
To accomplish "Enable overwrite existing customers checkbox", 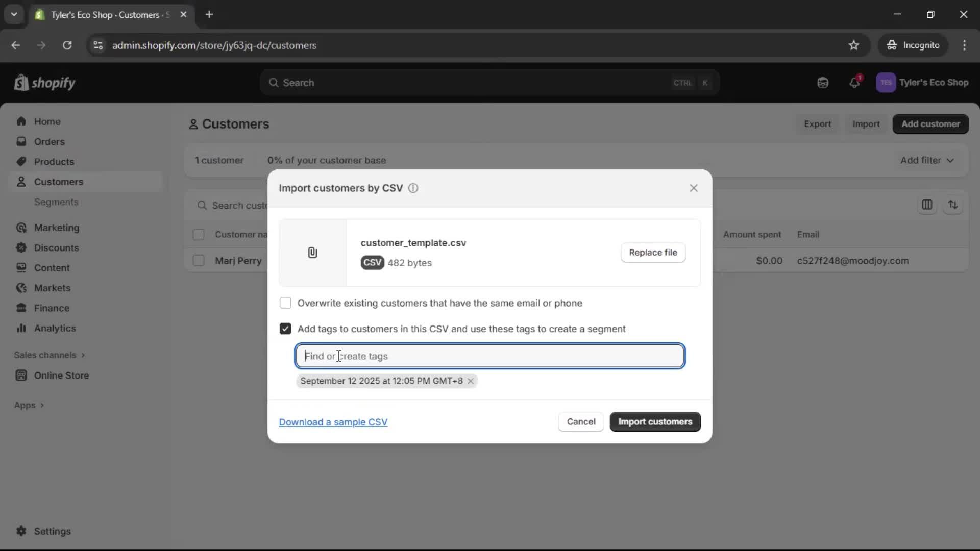I will tap(285, 303).
